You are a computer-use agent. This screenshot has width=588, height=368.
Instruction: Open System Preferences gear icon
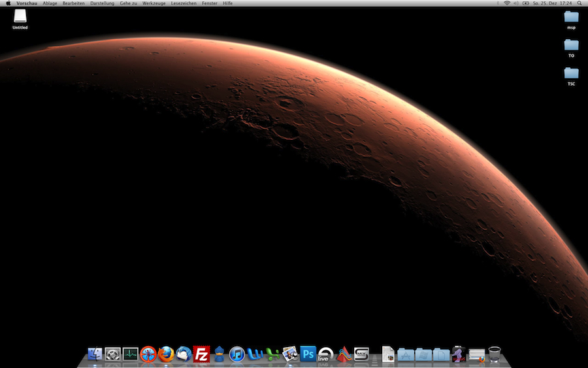click(x=112, y=354)
